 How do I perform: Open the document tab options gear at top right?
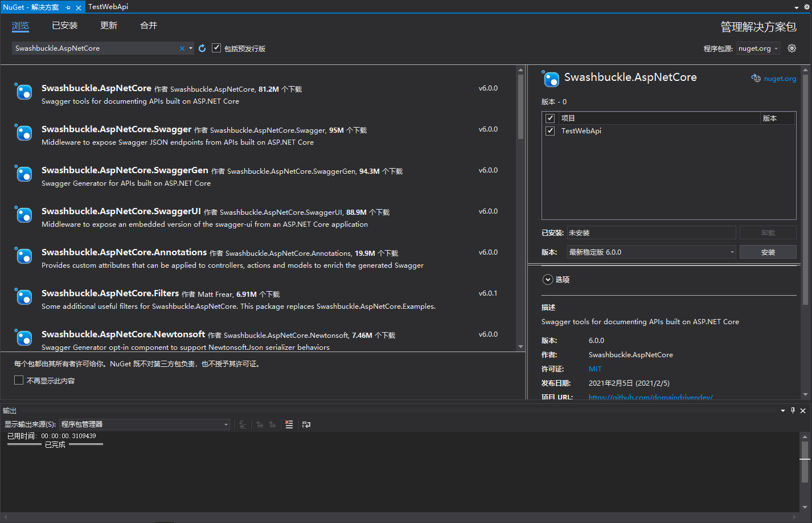coord(807,7)
